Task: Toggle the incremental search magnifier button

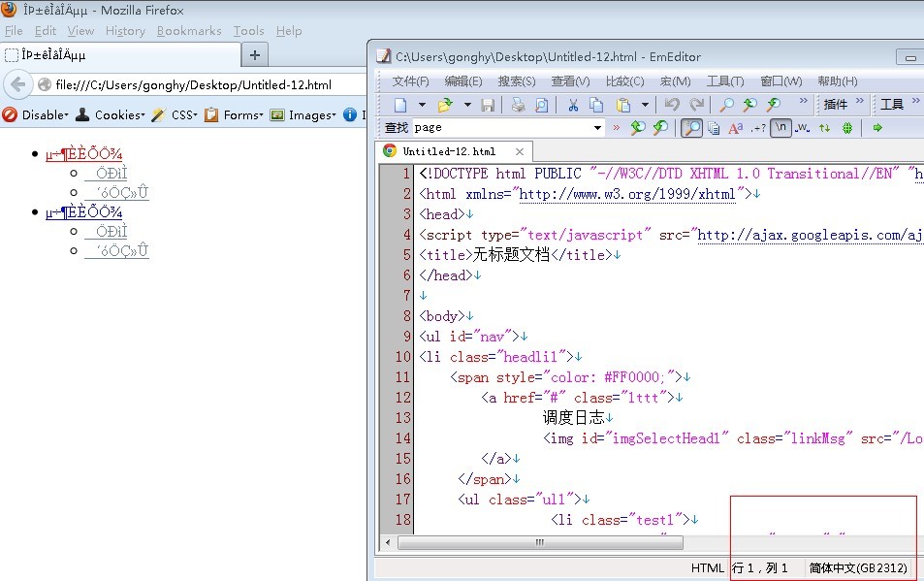Action: click(x=691, y=128)
